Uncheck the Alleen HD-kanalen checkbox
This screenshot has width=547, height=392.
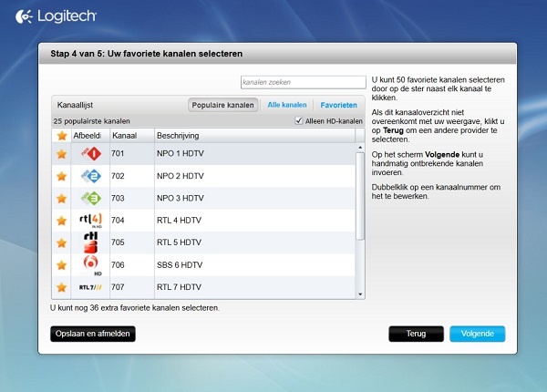pyautogui.click(x=299, y=120)
